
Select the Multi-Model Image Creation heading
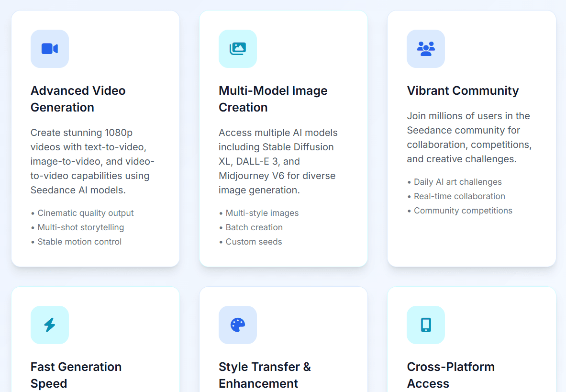pyautogui.click(x=273, y=99)
